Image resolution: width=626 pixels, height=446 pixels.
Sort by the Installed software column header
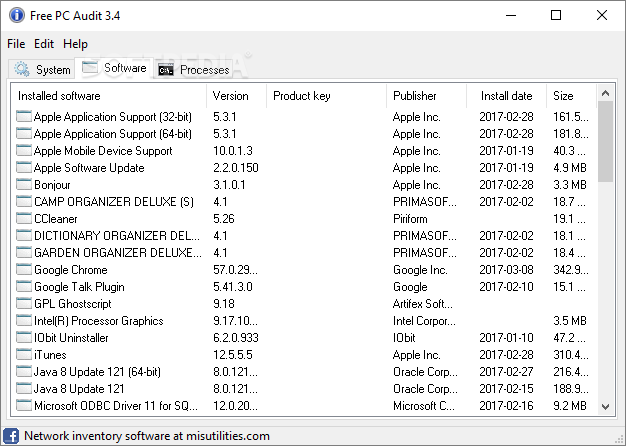(x=109, y=96)
